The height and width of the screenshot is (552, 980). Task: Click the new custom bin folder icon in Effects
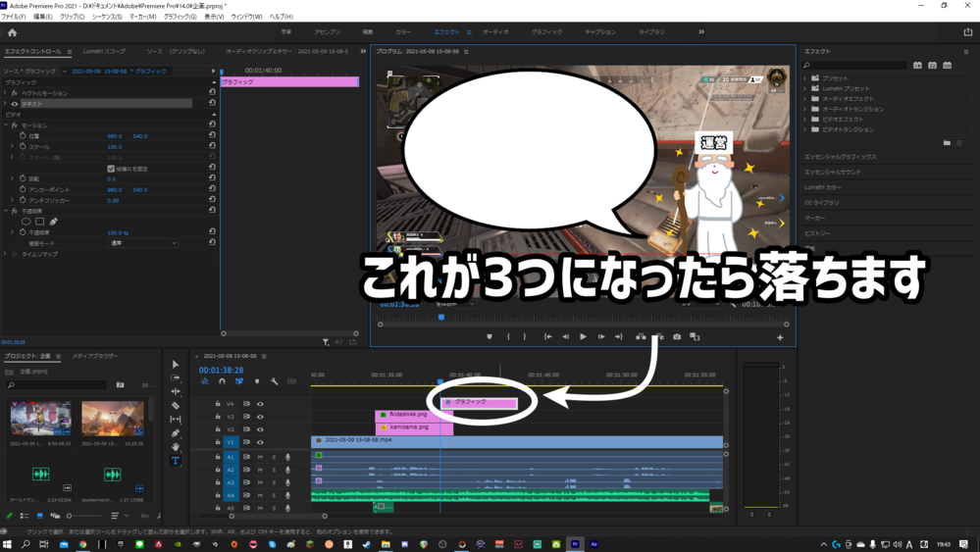coord(947,143)
